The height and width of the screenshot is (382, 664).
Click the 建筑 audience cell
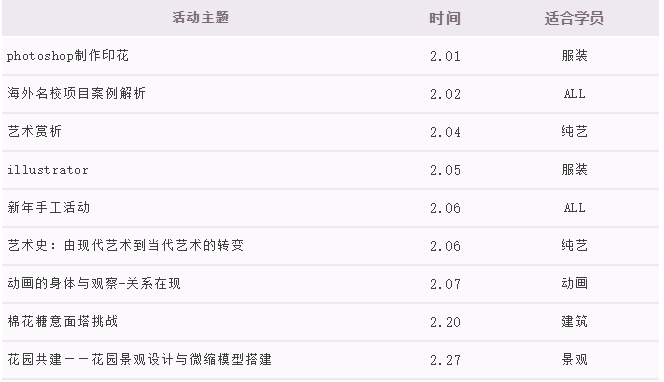[x=575, y=321]
